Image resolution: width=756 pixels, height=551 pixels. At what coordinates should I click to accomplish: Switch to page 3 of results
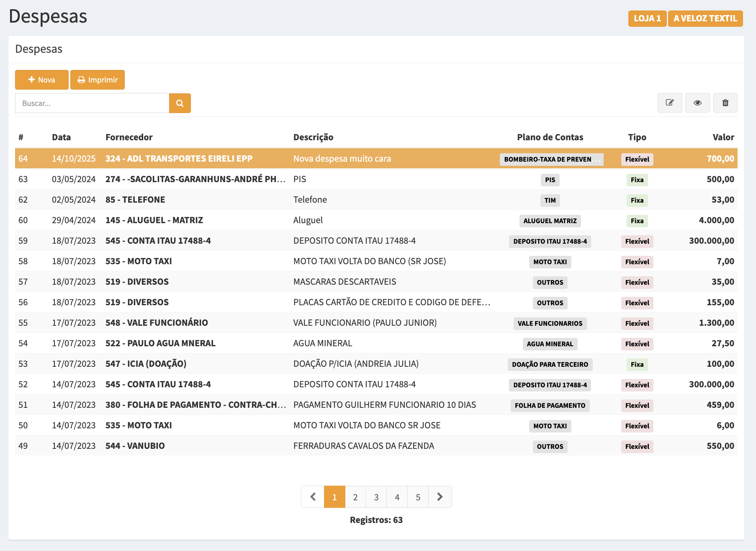coord(376,497)
